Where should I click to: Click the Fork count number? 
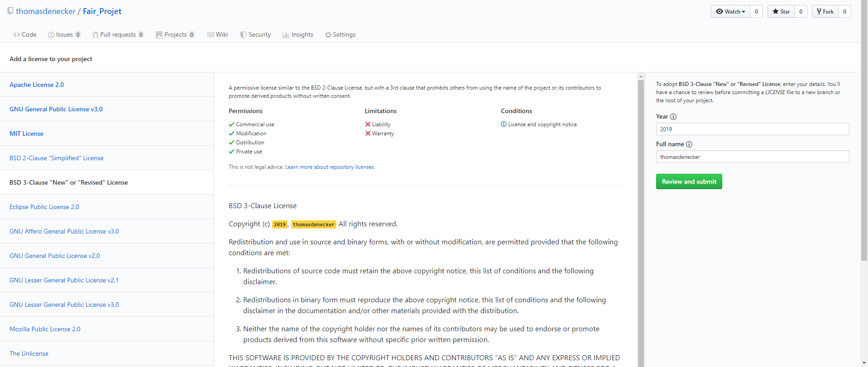coord(844,12)
